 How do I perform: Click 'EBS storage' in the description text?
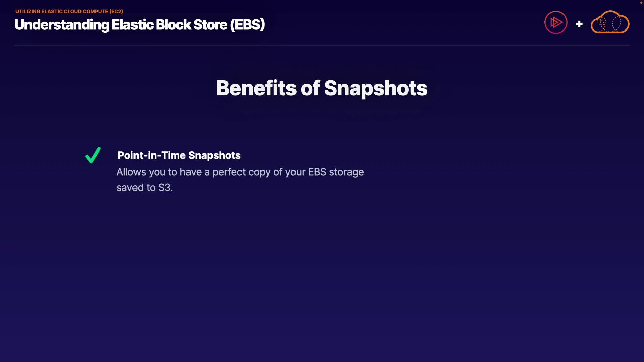point(336,172)
